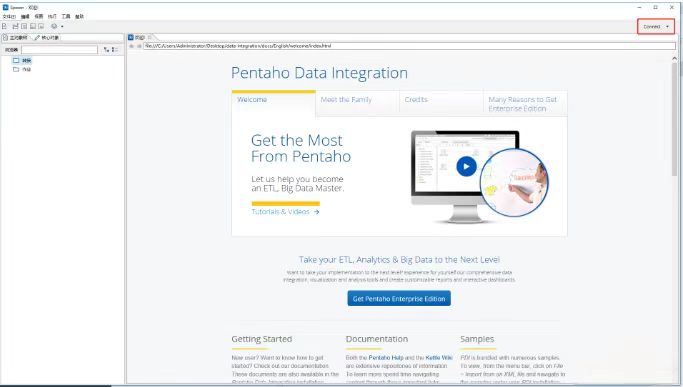Select the Meet the Family tab

click(357, 104)
